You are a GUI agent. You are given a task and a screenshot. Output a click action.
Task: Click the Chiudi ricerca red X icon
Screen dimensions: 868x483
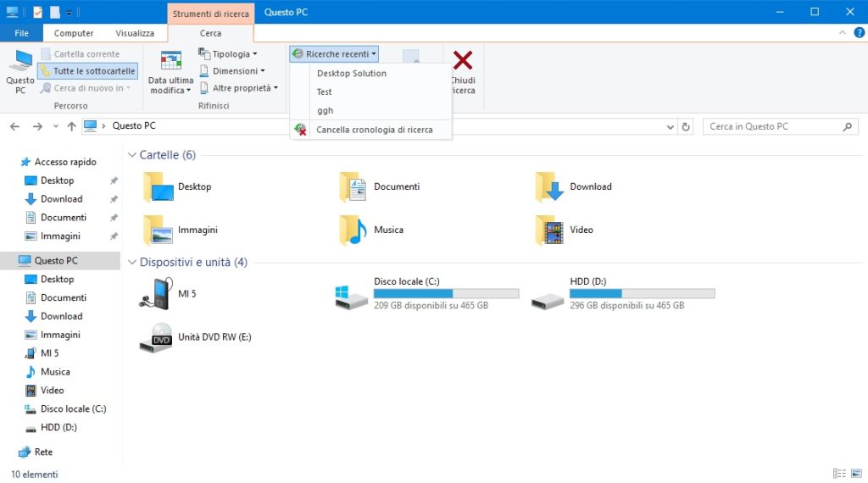[x=462, y=61]
